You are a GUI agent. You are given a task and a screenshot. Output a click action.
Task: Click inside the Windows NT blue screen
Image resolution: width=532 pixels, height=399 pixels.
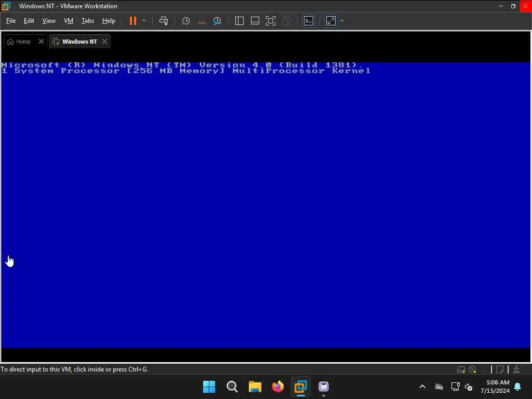(265, 205)
